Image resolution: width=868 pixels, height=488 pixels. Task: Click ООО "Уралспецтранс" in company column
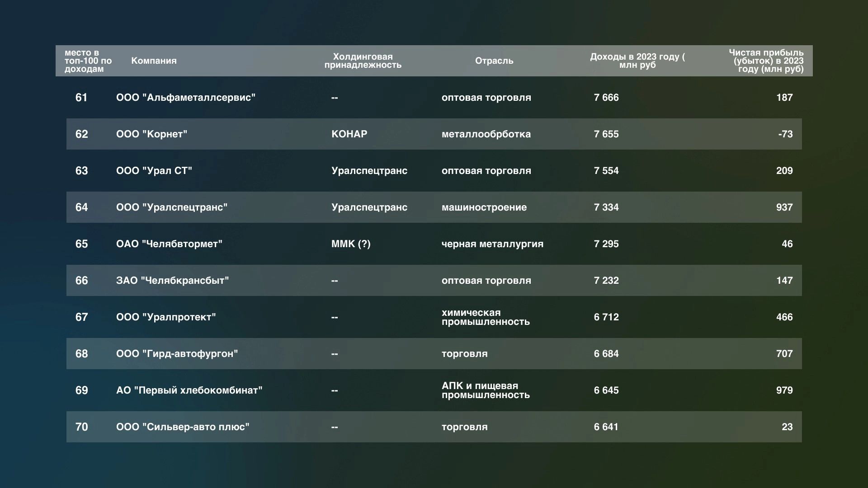pyautogui.click(x=171, y=207)
